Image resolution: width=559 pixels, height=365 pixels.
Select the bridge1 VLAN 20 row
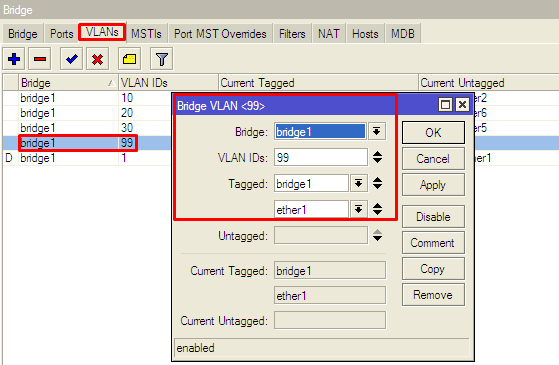pos(87,113)
